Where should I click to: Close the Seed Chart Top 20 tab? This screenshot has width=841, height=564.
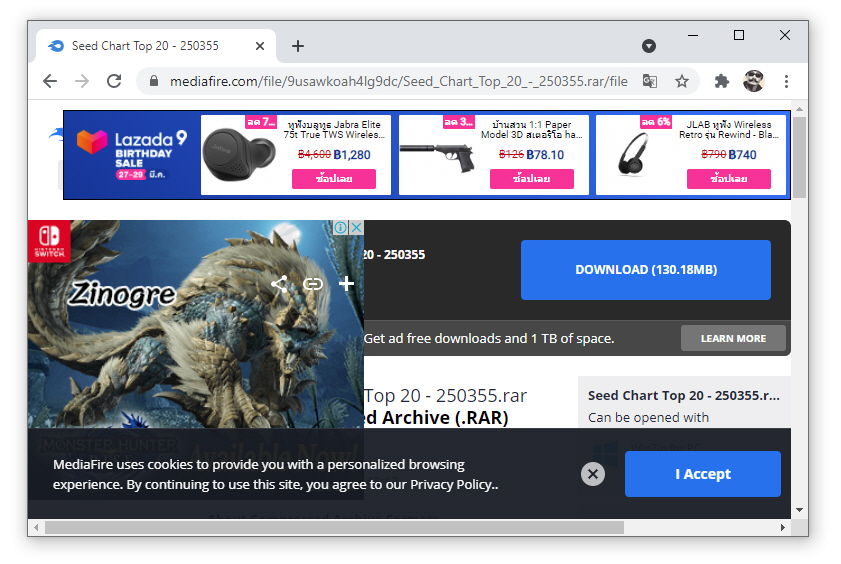tap(260, 46)
